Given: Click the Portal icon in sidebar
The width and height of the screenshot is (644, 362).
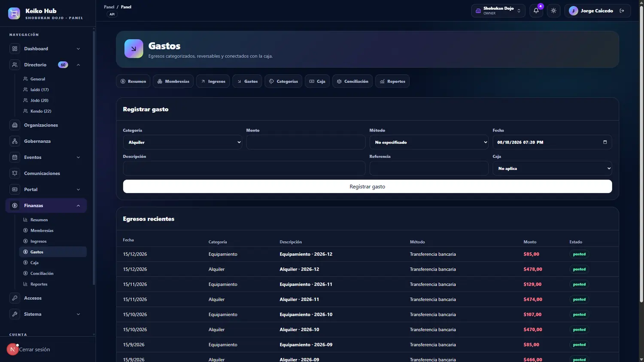Looking at the screenshot, I should point(15,190).
